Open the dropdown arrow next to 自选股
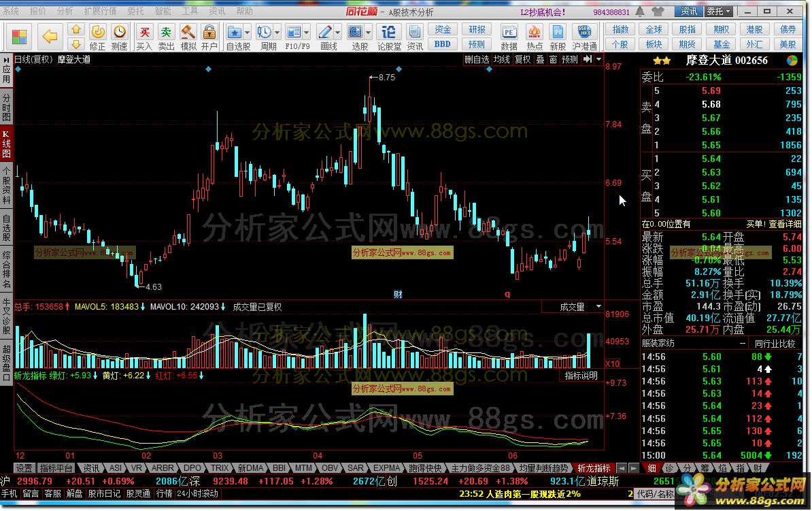Image resolution: width=812 pixels, height=511 pixels. pyautogui.click(x=247, y=33)
